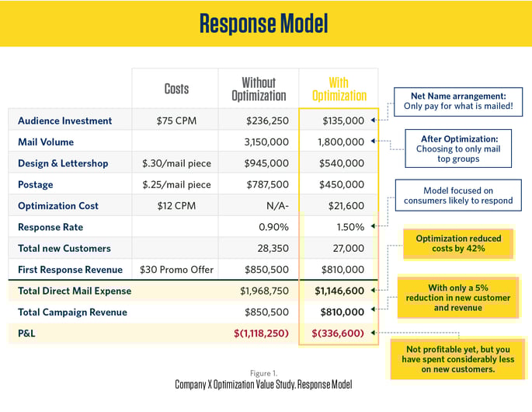Click '$810,000' in First Response Revenue row
Viewport: 532px width, 412px height.
(x=342, y=270)
